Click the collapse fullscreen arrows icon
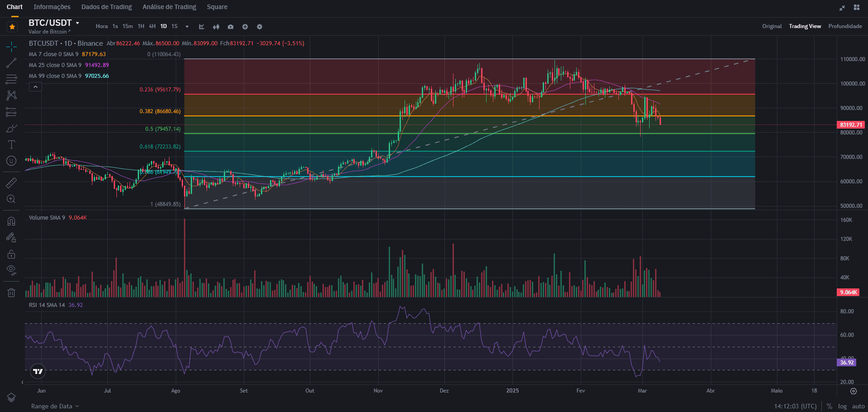The image size is (868, 412). [842, 8]
